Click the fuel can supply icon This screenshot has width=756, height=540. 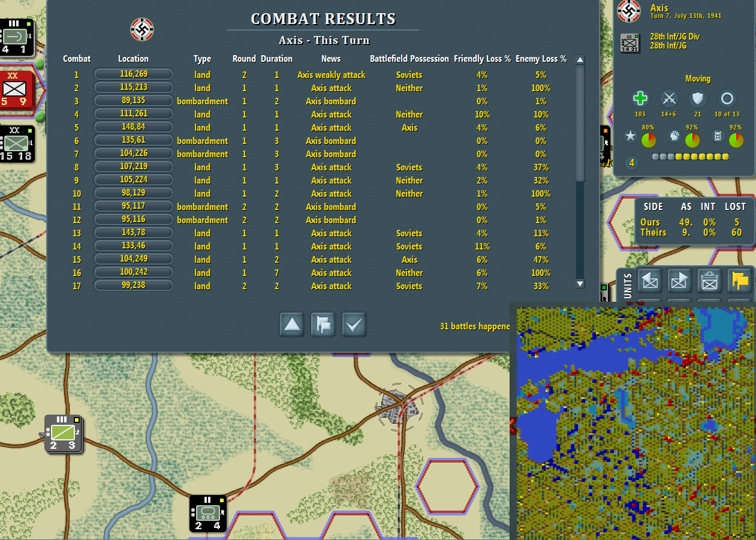pos(718,136)
